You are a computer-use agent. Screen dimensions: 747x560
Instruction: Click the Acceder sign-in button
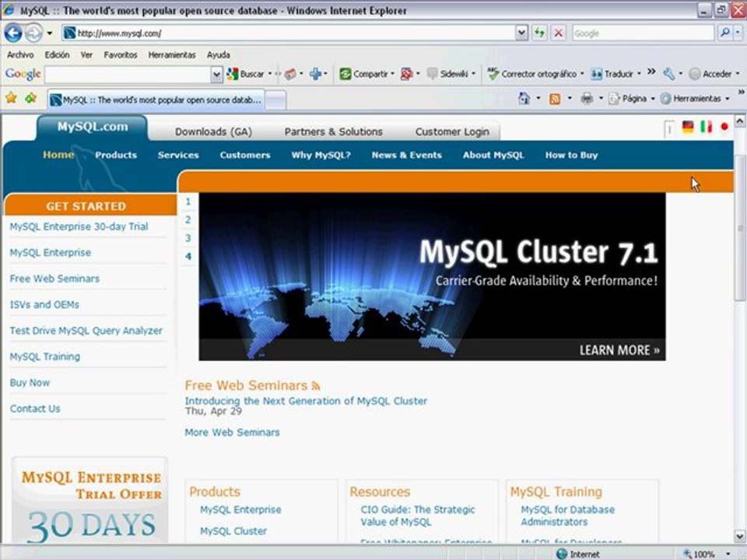pos(710,74)
